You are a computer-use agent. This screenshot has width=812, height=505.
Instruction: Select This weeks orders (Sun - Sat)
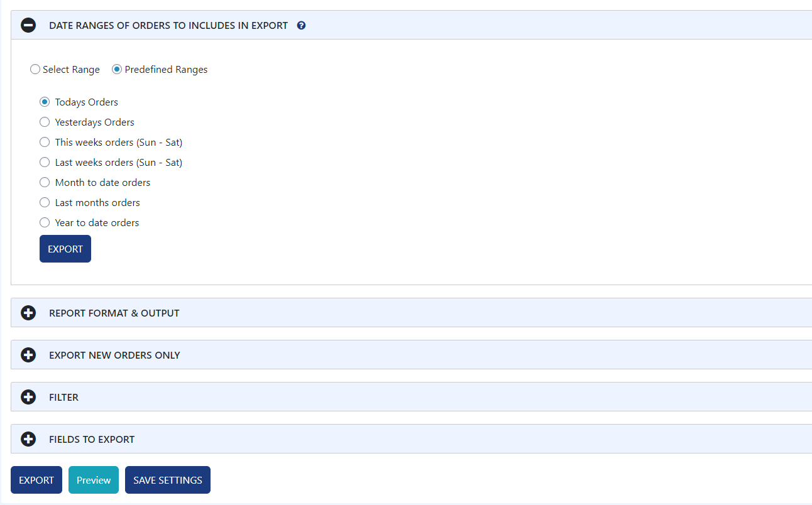[x=45, y=142]
